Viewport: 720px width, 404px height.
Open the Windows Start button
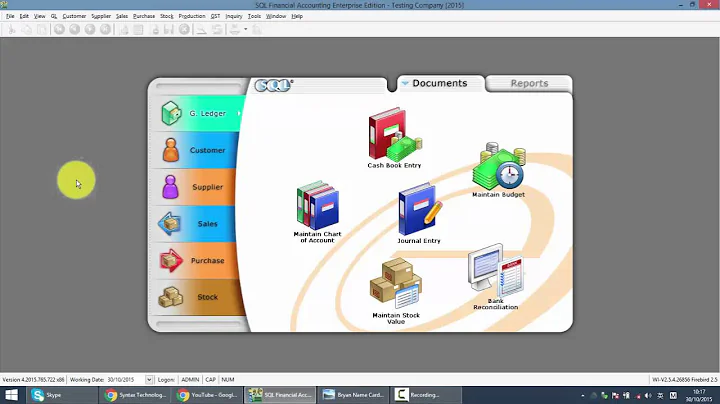11,395
